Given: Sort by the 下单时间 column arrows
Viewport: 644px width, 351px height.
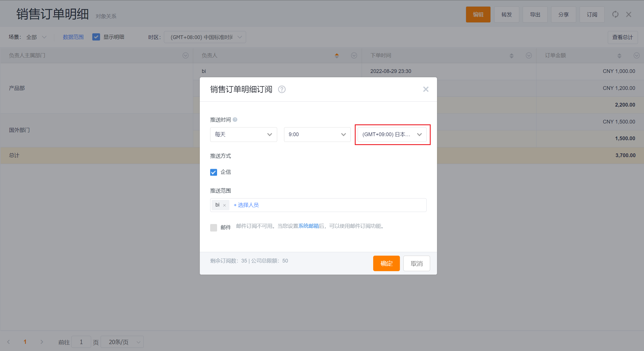Looking at the screenshot, I should point(511,55).
